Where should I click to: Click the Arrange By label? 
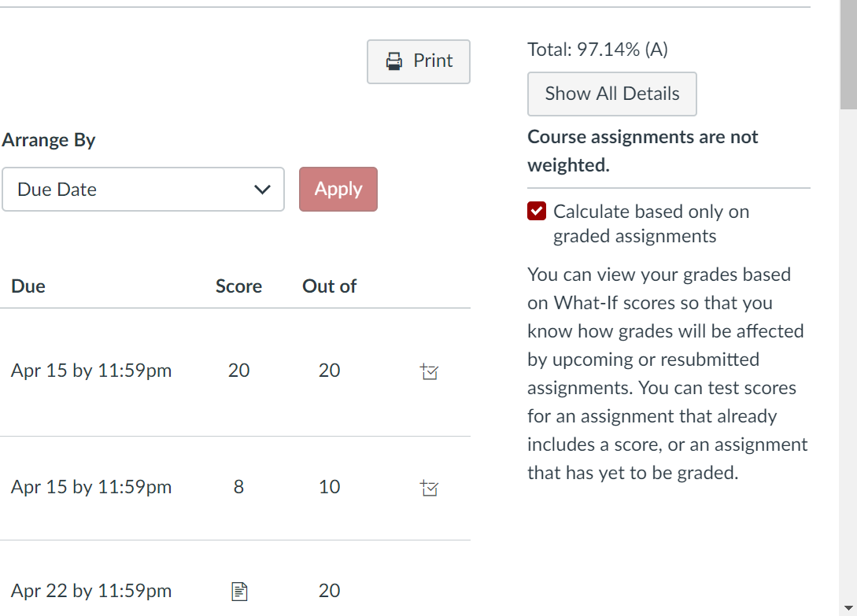(49, 140)
